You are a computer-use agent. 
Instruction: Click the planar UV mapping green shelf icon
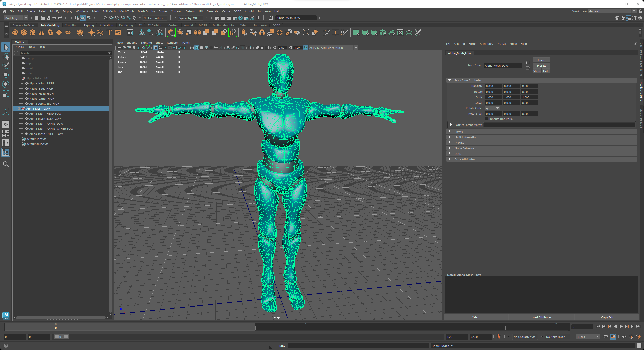356,33
